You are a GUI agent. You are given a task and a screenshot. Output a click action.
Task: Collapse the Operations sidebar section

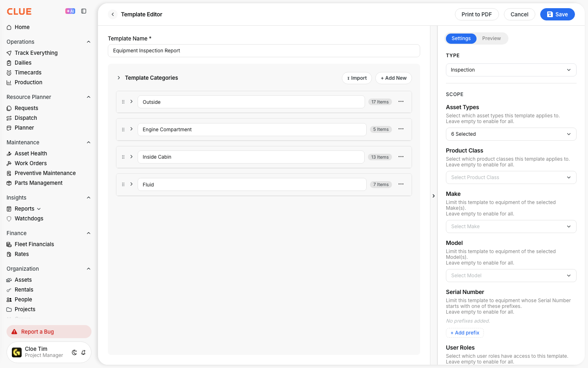click(x=89, y=42)
